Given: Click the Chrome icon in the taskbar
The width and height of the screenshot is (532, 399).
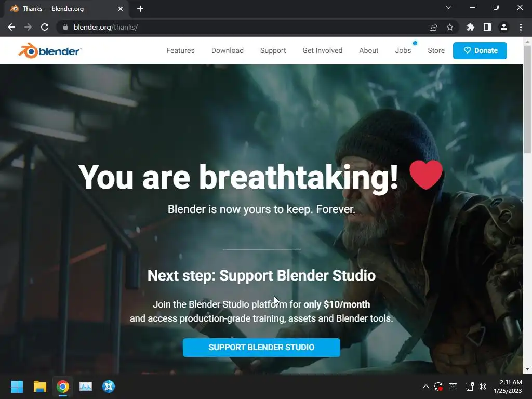Looking at the screenshot, I should 63,387.
